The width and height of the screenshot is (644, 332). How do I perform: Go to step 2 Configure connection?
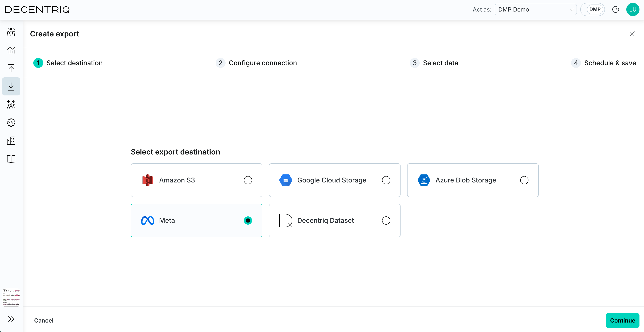pyautogui.click(x=256, y=63)
